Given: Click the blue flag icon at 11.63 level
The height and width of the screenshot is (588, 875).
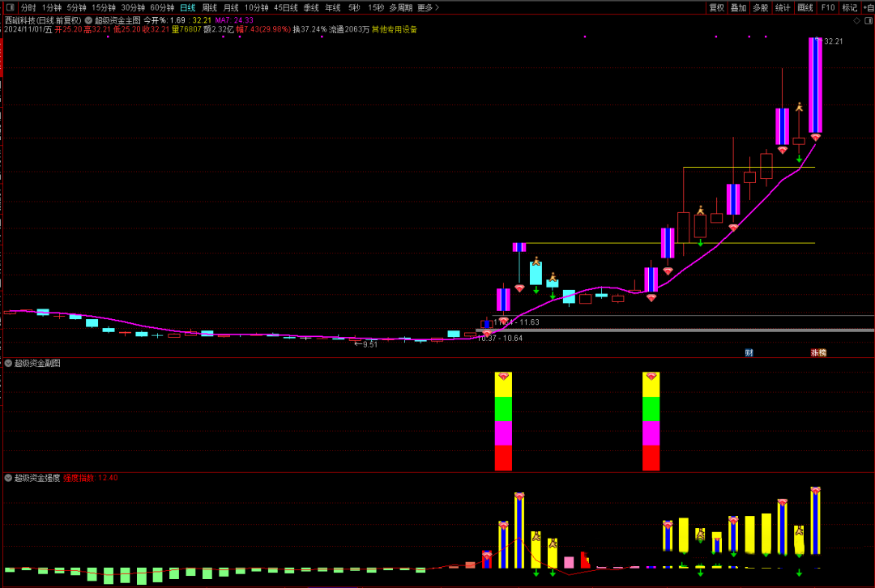Looking at the screenshot, I should pos(486,323).
